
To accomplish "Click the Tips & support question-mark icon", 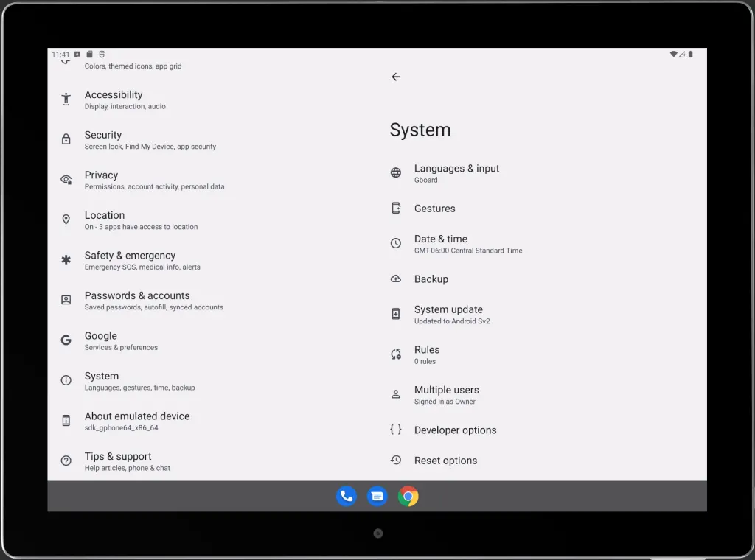I will click(66, 461).
